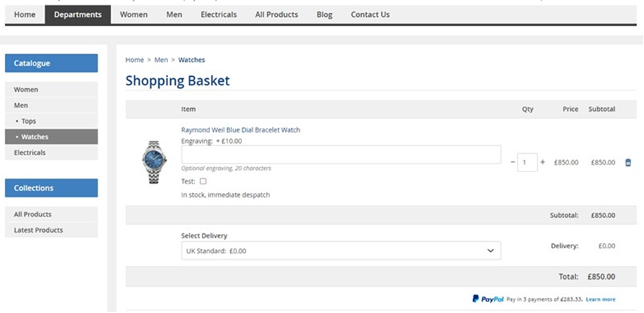Select Watches in the Catalogue sidebar
Viewport: 644px width, 313px height.
coord(34,137)
